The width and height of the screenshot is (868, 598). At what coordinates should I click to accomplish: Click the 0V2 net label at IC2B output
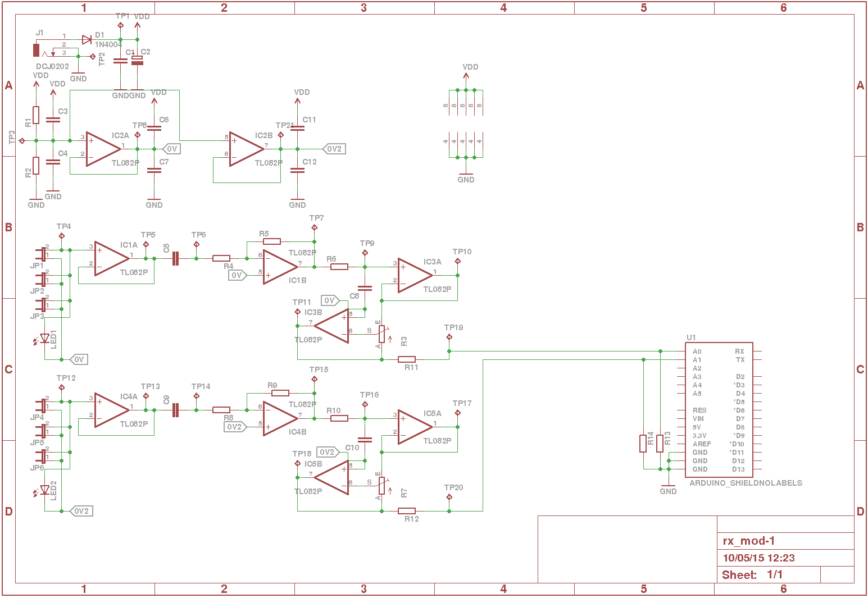[x=334, y=149]
